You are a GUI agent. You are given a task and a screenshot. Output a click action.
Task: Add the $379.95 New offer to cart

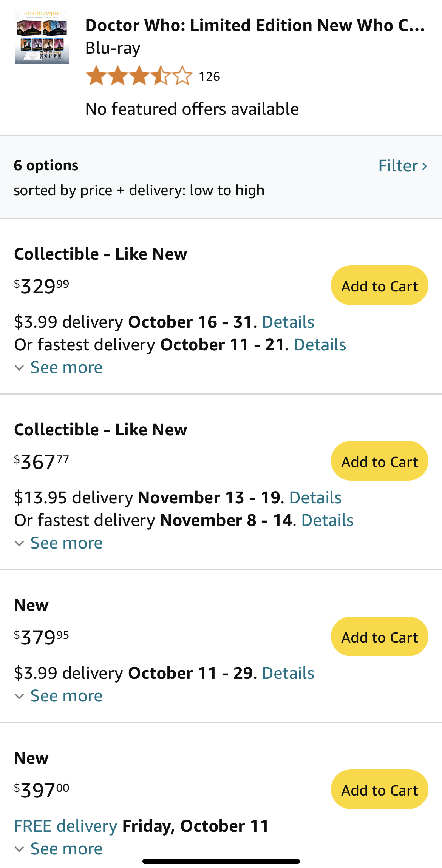tap(379, 637)
